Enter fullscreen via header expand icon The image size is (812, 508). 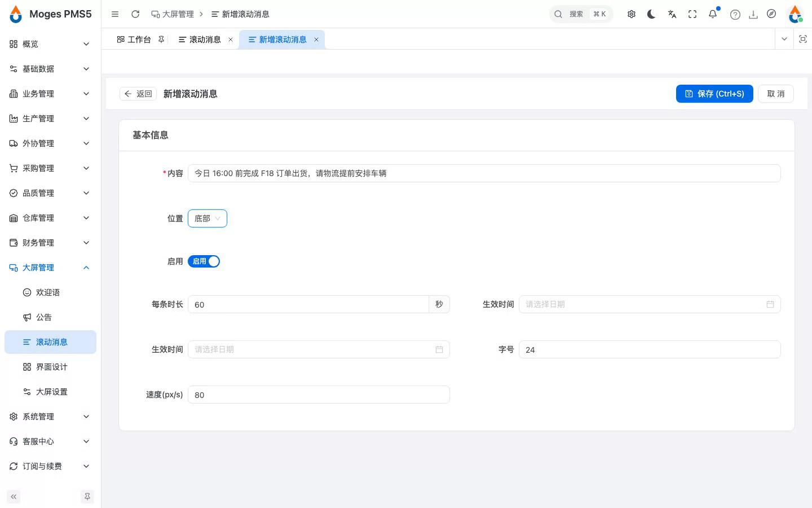[x=692, y=14]
